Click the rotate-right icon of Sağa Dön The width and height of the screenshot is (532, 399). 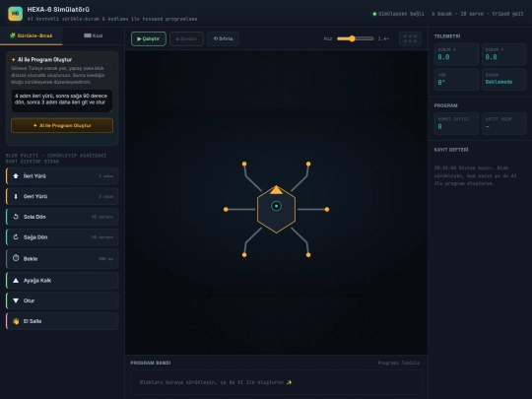click(16, 236)
